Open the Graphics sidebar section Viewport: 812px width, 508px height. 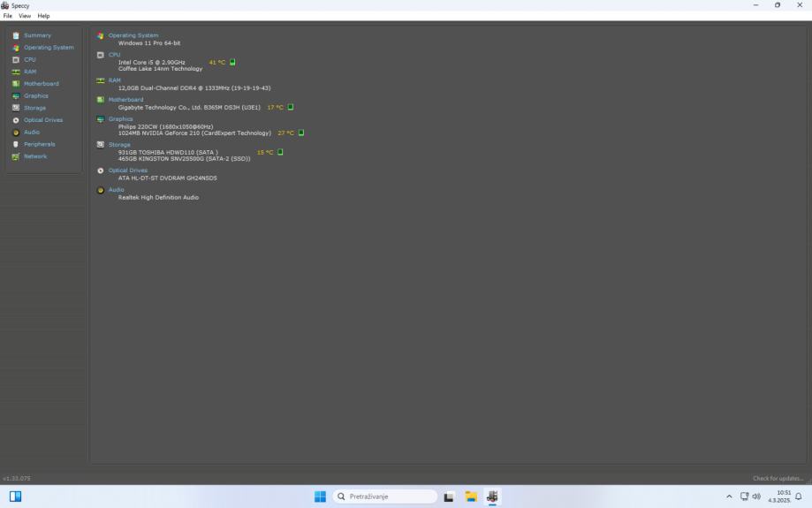click(35, 95)
